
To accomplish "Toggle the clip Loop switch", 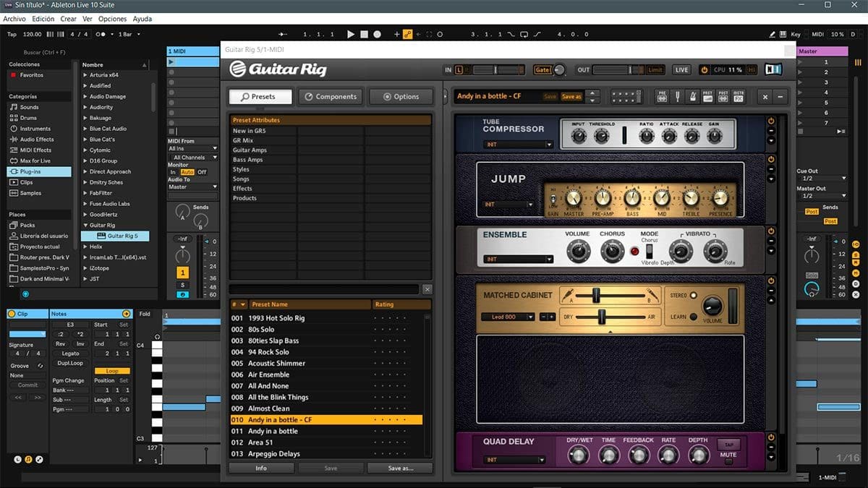I will point(111,371).
